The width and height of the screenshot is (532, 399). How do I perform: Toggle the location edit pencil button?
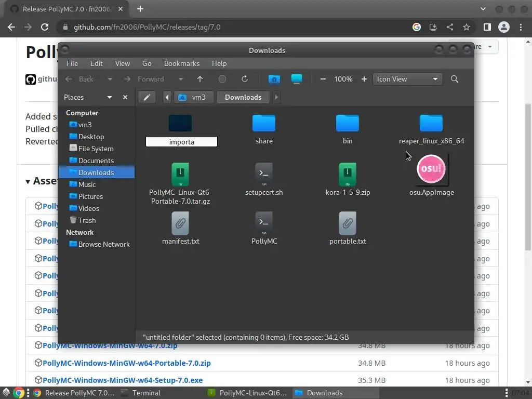[x=147, y=97]
